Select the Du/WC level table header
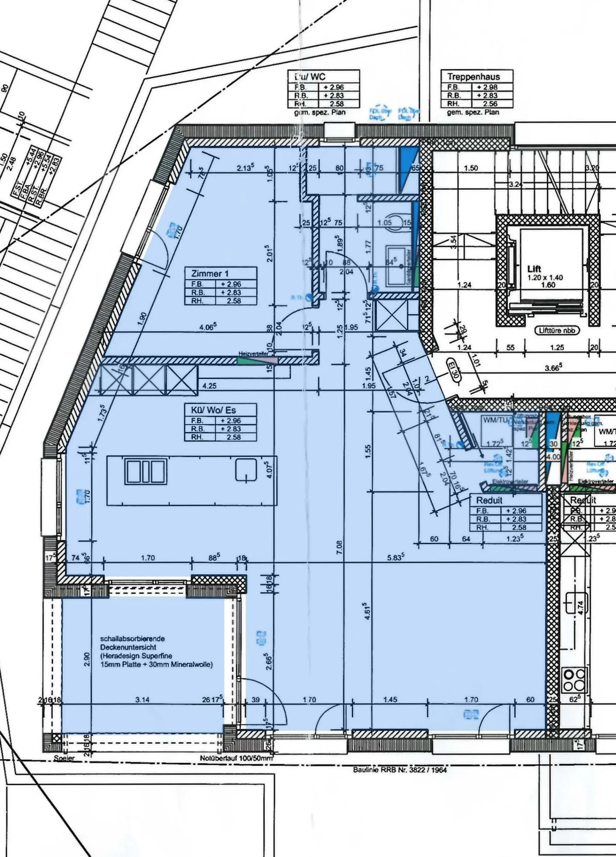616x857 pixels. (323, 77)
